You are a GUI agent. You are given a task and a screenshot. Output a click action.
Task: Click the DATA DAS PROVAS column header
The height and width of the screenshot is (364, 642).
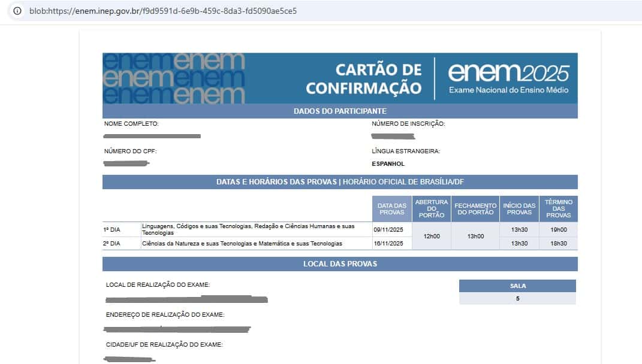coord(393,208)
